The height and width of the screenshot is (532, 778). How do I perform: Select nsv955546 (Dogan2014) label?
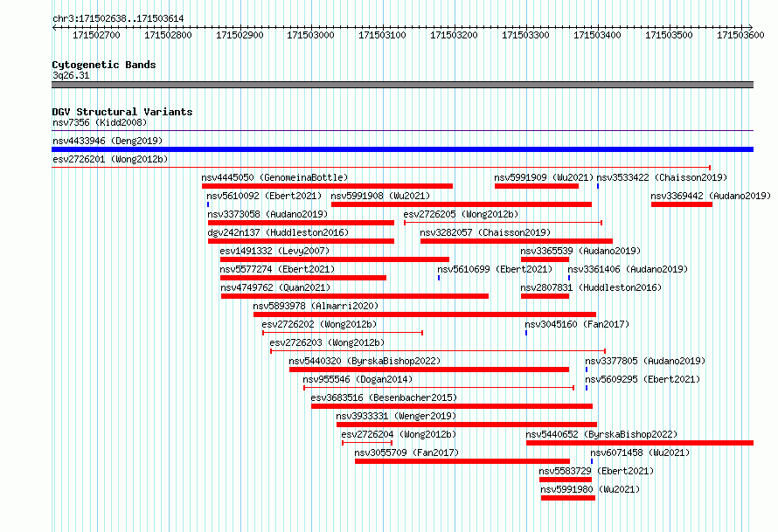(x=358, y=379)
